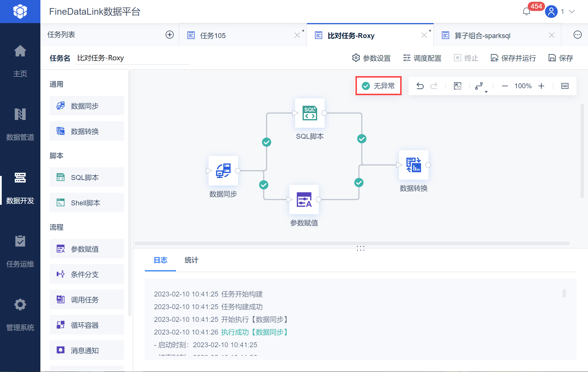
Task: Click the 参数赋值 node icon on canvas
Action: 304,200
